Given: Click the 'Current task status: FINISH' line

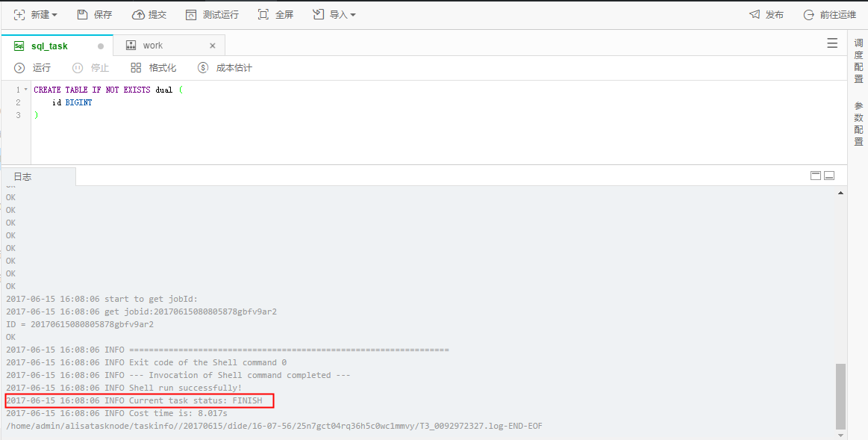Looking at the screenshot, I should (x=134, y=400).
